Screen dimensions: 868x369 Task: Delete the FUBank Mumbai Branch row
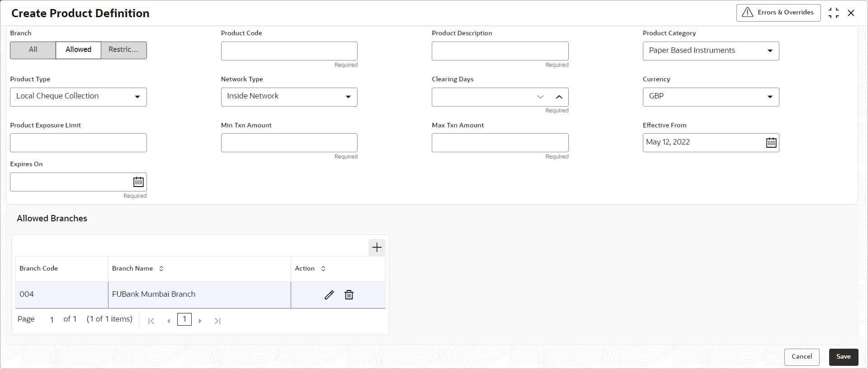point(349,295)
